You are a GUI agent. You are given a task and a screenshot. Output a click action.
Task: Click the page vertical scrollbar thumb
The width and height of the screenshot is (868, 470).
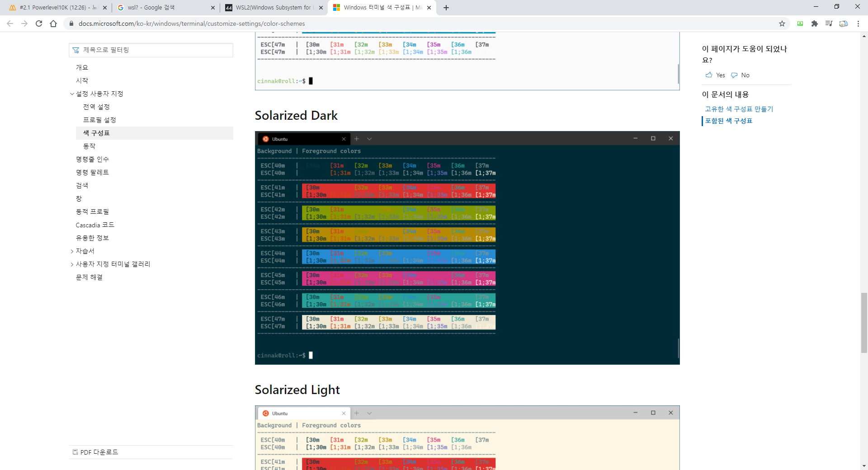pyautogui.click(x=864, y=323)
